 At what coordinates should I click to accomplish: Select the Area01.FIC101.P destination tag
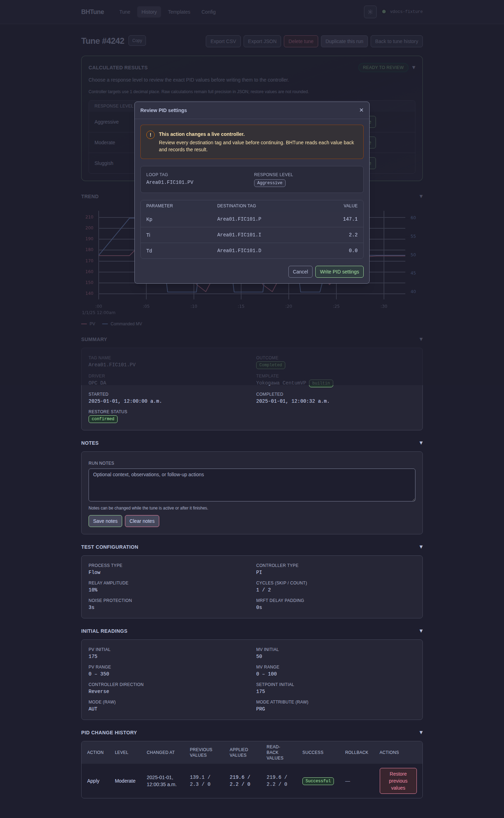pyautogui.click(x=239, y=219)
